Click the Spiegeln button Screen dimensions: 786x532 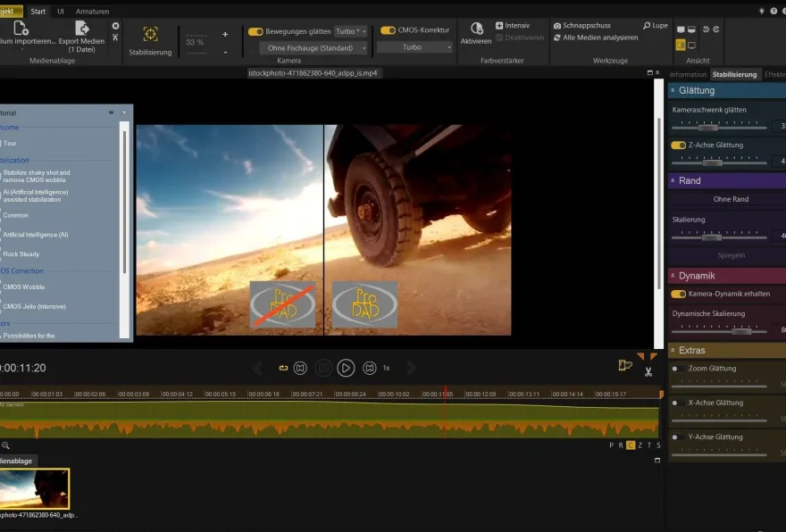pyautogui.click(x=731, y=255)
